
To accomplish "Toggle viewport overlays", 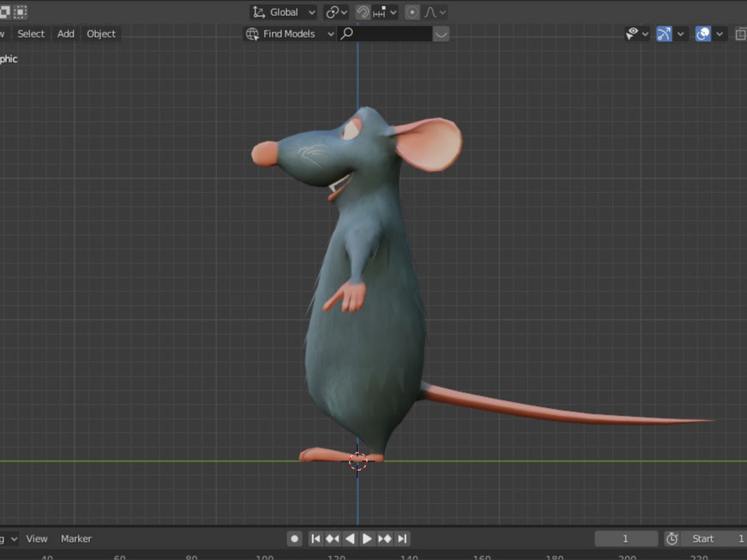I will pyautogui.click(x=703, y=34).
